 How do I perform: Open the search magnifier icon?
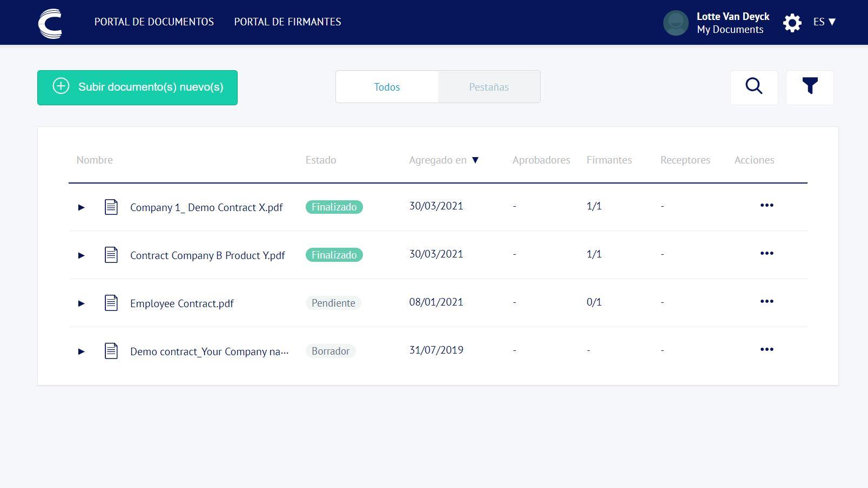pos(754,87)
